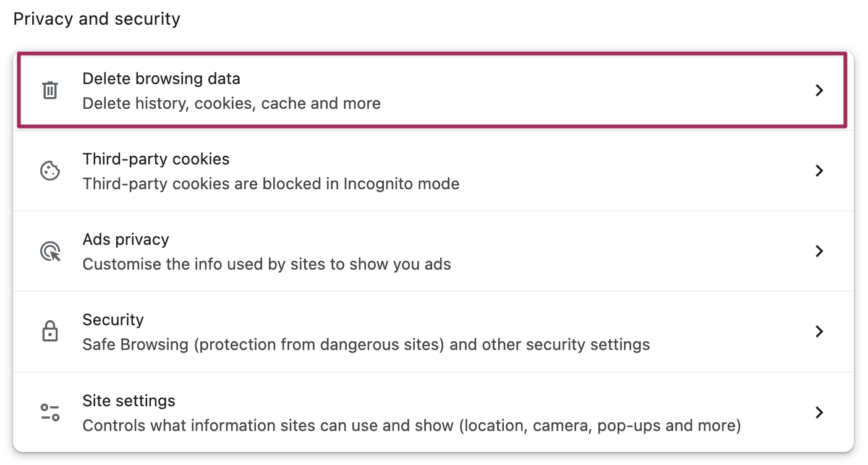
Task: Expand the Ads privacy chevron arrow
Action: coord(819,251)
